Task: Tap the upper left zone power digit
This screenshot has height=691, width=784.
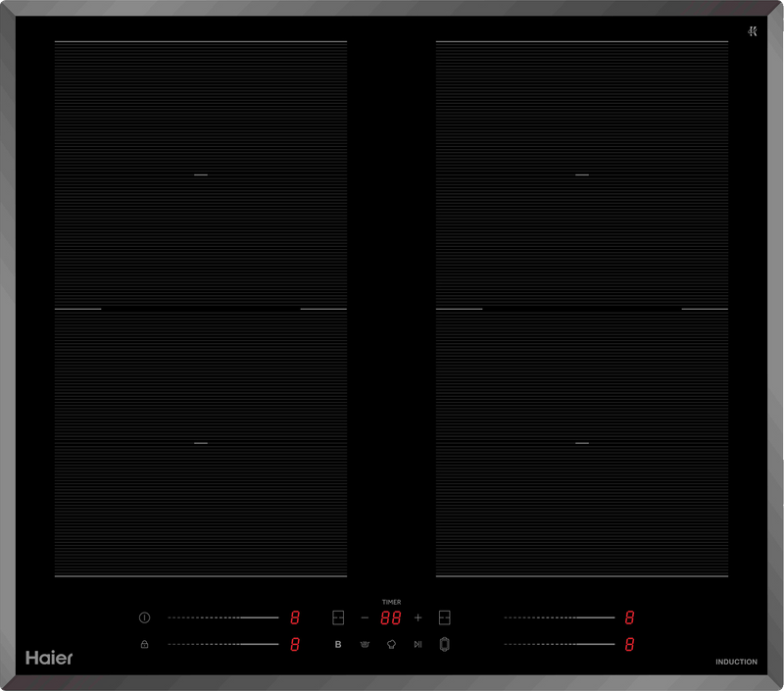Action: [294, 618]
